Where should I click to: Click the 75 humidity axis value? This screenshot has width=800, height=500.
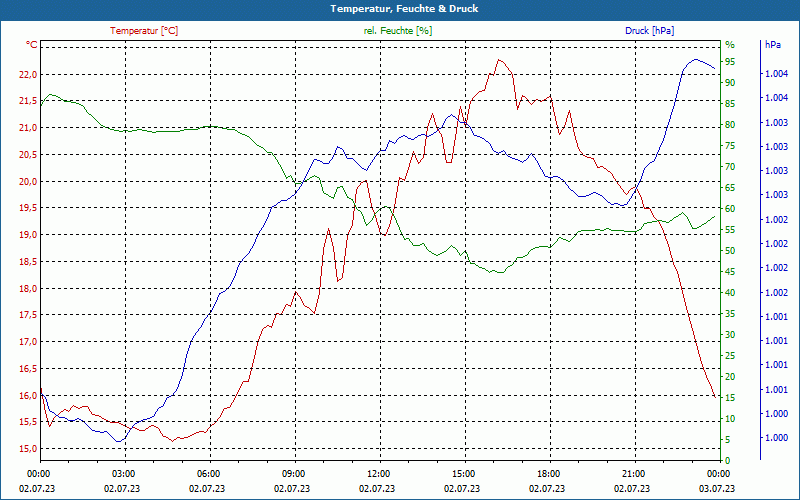click(x=730, y=146)
